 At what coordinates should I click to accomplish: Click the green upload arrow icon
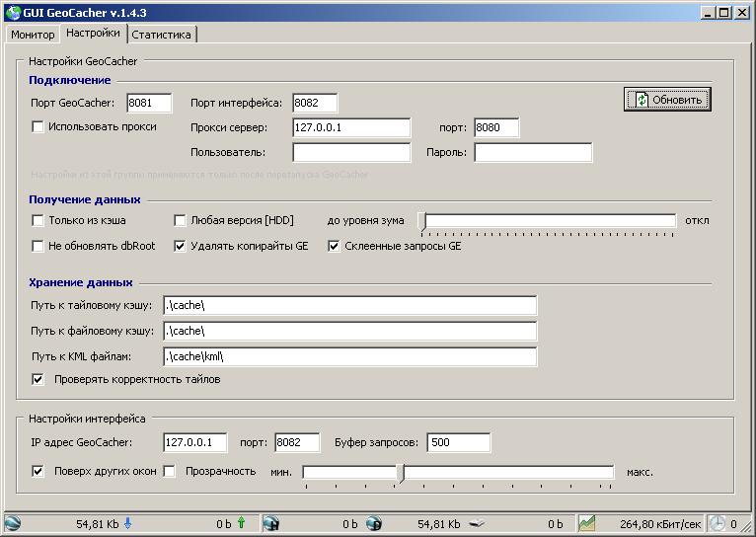[241, 523]
